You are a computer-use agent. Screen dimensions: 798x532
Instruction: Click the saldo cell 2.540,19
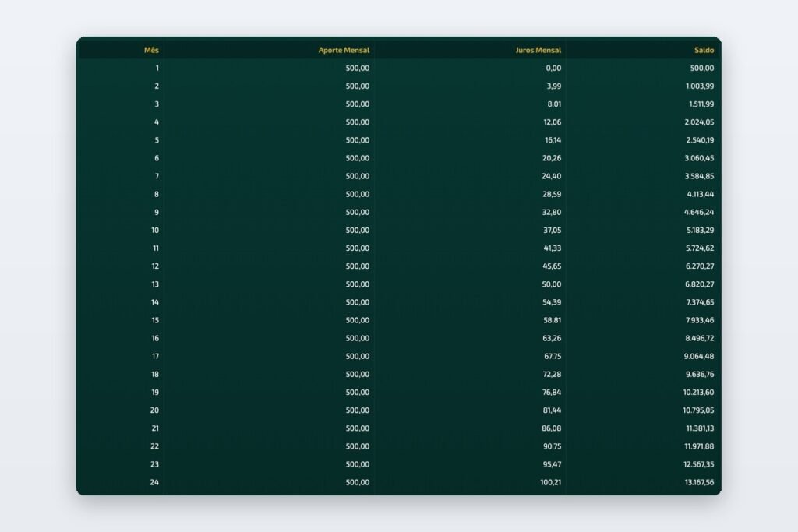point(701,140)
